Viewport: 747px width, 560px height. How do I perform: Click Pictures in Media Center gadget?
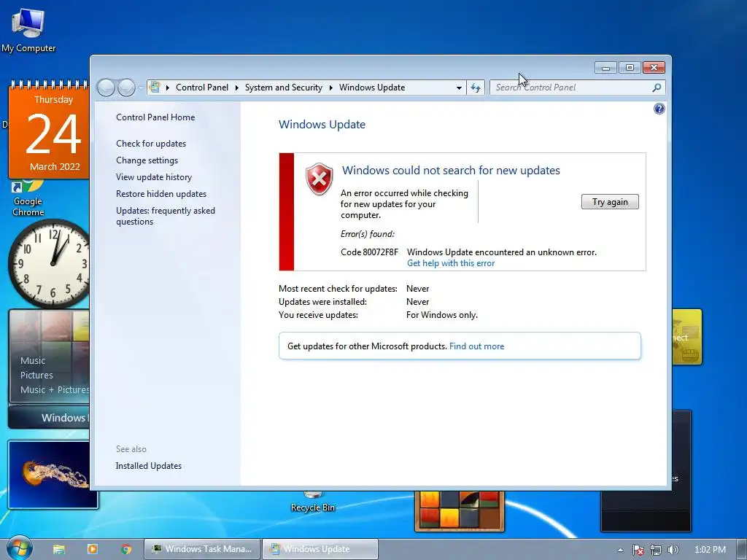coord(36,376)
